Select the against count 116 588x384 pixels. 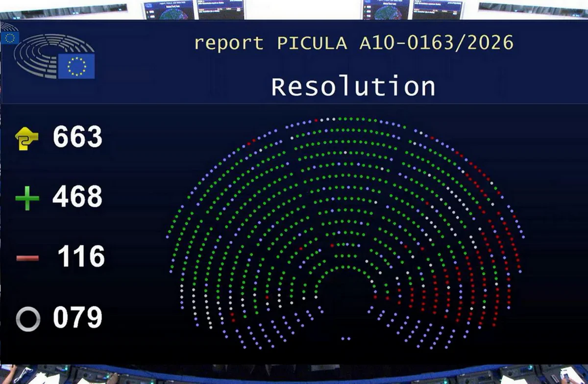click(x=81, y=256)
